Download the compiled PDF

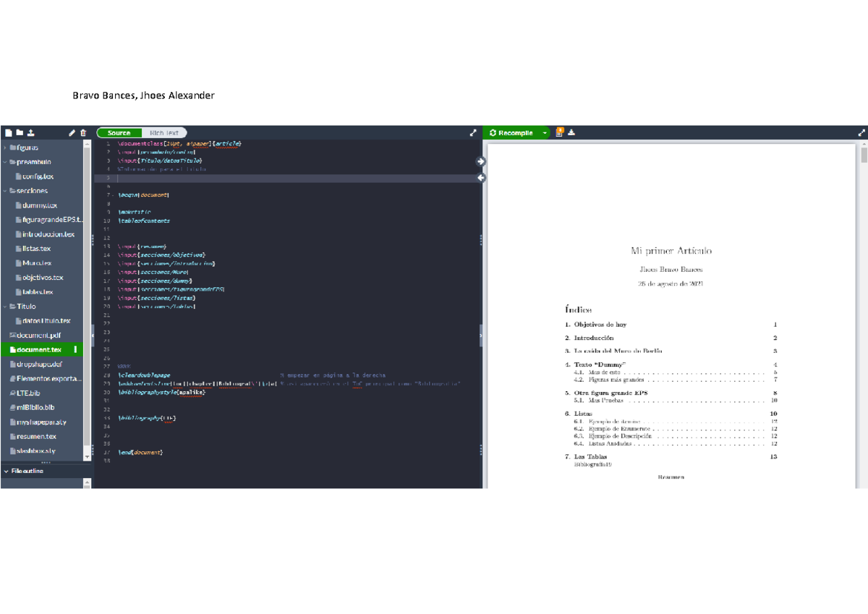click(571, 133)
